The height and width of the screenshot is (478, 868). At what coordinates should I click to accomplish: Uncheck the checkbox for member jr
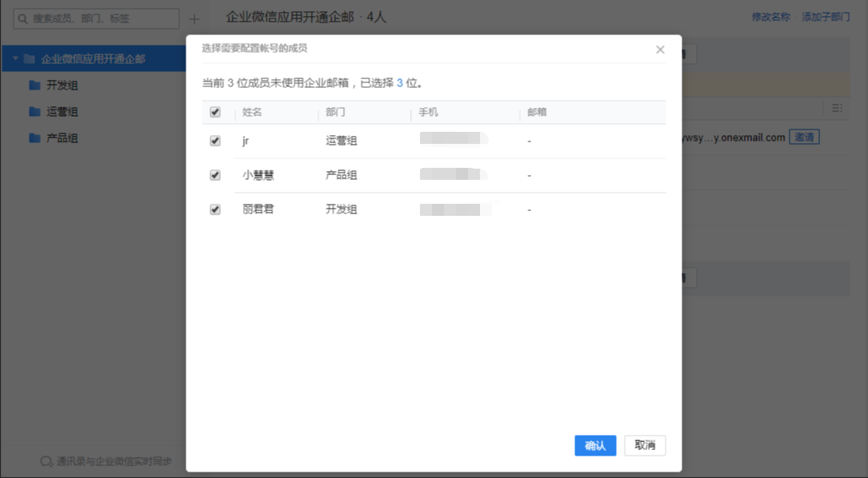(x=215, y=141)
